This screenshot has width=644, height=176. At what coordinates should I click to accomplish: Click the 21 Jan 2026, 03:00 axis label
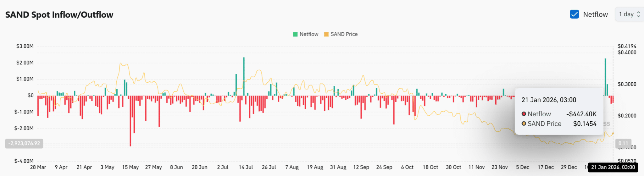pos(613,167)
